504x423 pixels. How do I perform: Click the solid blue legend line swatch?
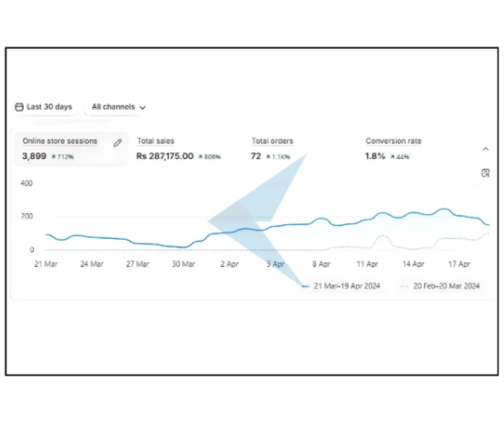pyautogui.click(x=306, y=286)
